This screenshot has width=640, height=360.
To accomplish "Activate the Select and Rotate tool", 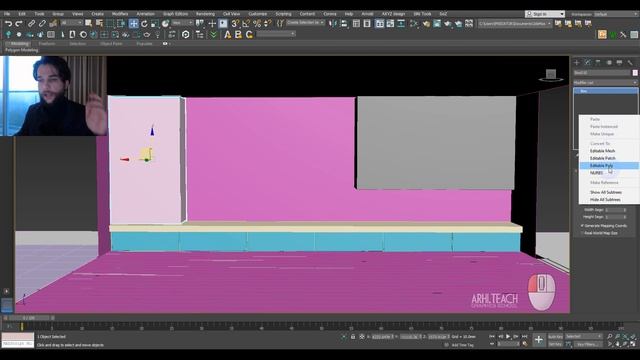I will coord(144,24).
